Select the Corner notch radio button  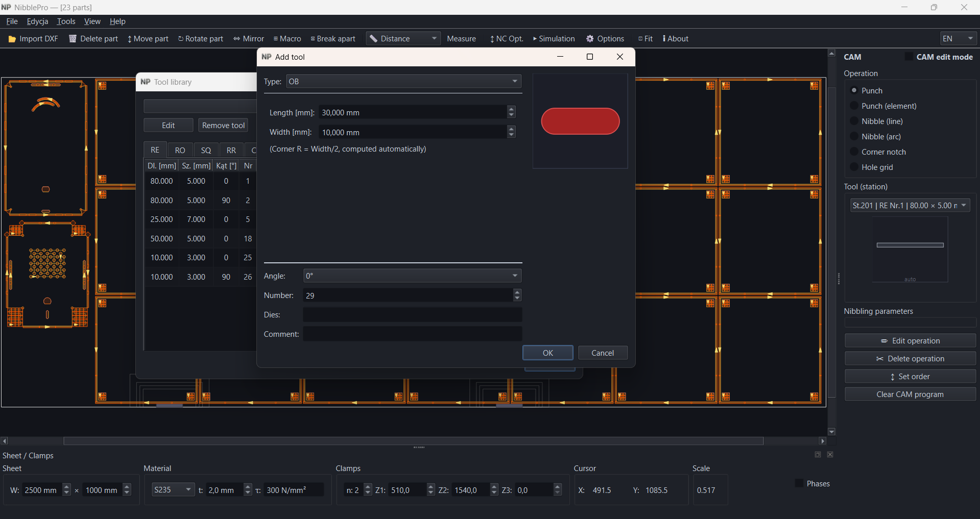click(854, 152)
